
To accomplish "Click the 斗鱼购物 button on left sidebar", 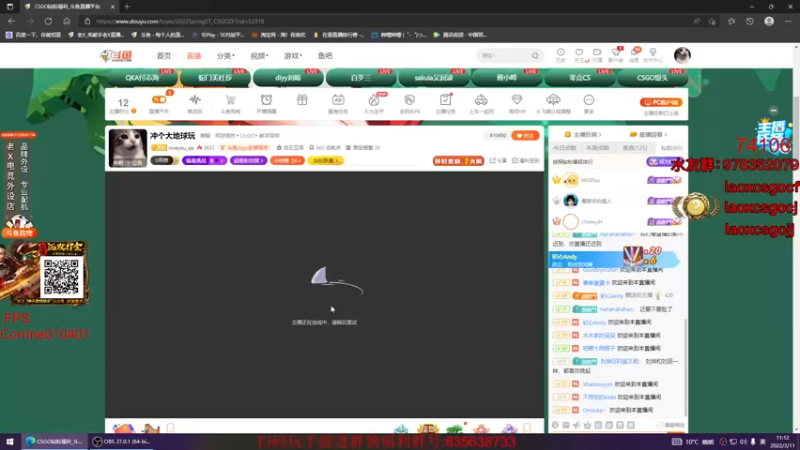I will pos(19,233).
